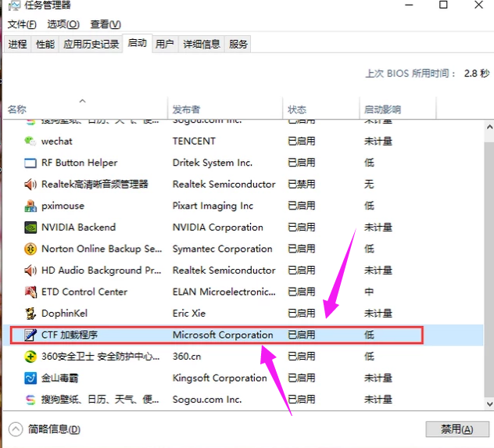This screenshot has width=494, height=448.
Task: Select the ETD Control Center icon
Action: pyautogui.click(x=30, y=292)
